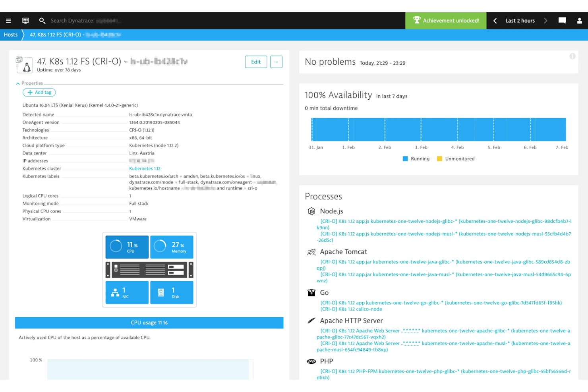Select the 1 Disk tile

tap(172, 293)
